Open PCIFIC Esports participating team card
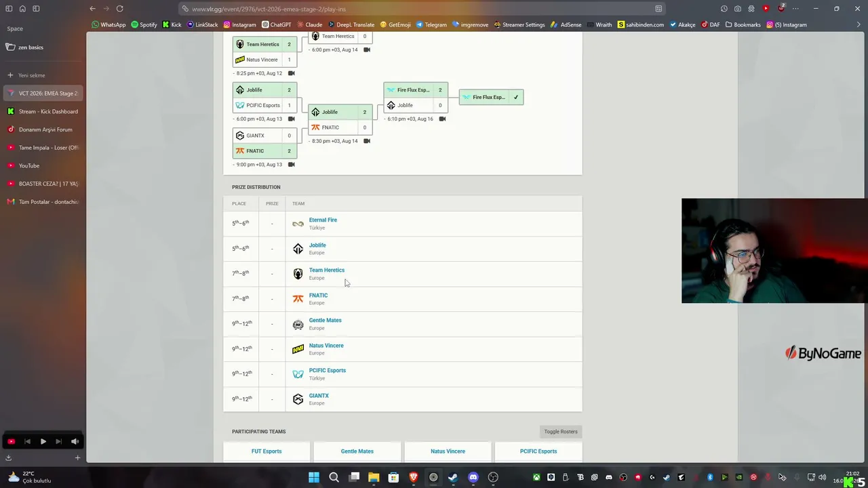 (538, 451)
